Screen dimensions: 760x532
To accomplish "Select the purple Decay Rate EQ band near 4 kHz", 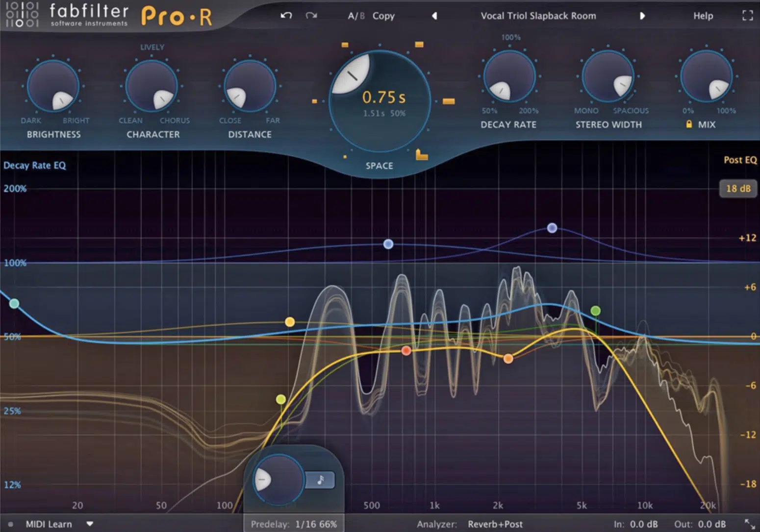I will [552, 228].
